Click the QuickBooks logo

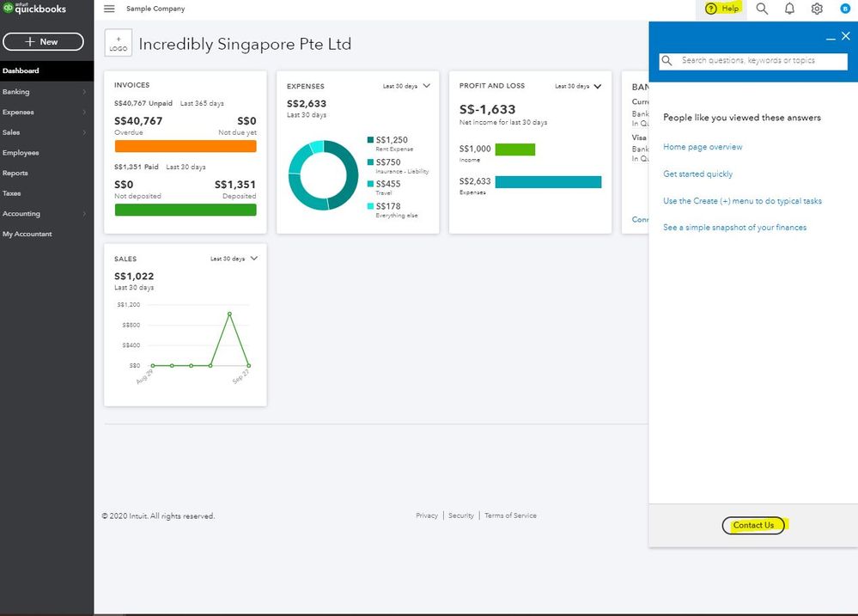pyautogui.click(x=34, y=9)
